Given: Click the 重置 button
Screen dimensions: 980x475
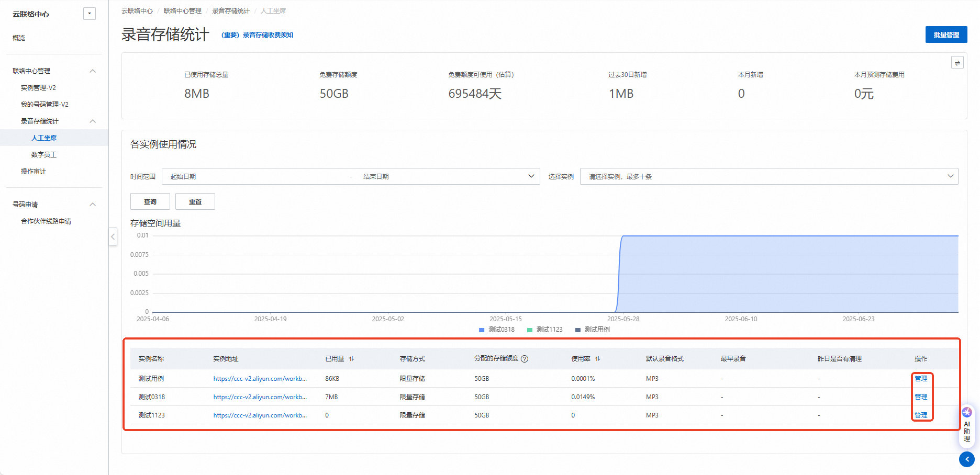Looking at the screenshot, I should (195, 201).
